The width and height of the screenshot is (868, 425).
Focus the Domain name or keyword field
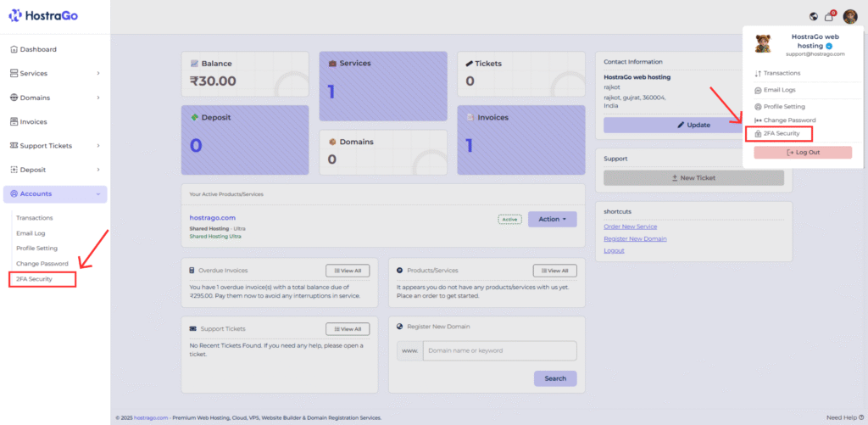coord(500,350)
